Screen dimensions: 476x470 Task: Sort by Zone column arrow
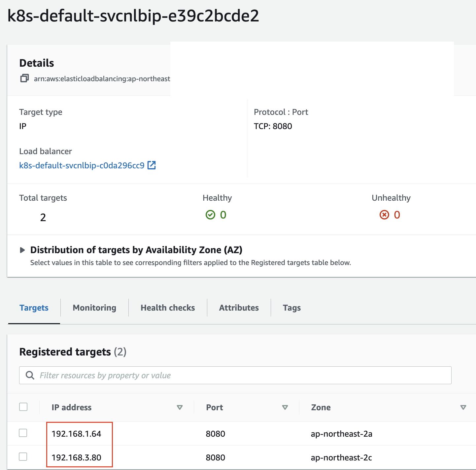coord(463,407)
